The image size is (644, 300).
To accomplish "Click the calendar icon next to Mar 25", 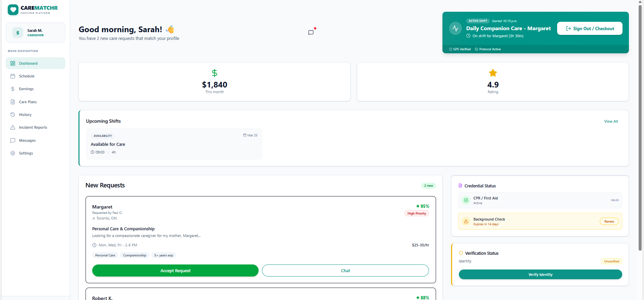I will (x=245, y=135).
